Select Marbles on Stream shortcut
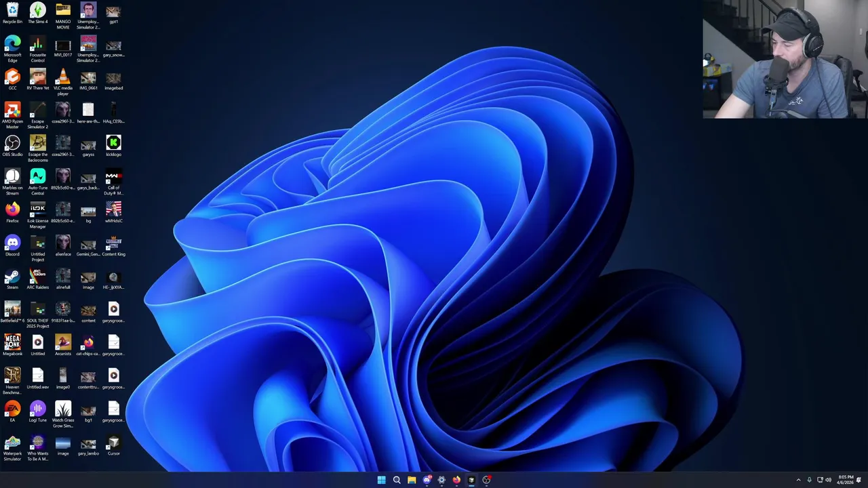 [x=12, y=182]
